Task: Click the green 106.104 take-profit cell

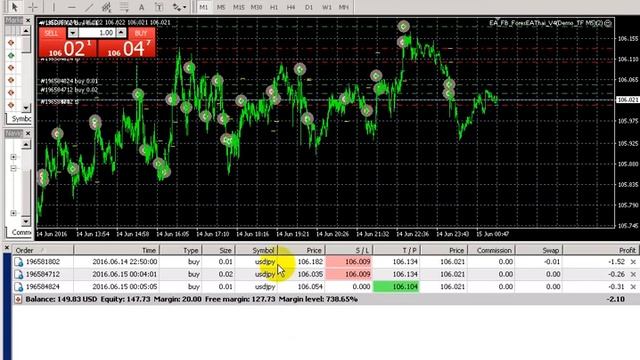Action: click(x=396, y=287)
